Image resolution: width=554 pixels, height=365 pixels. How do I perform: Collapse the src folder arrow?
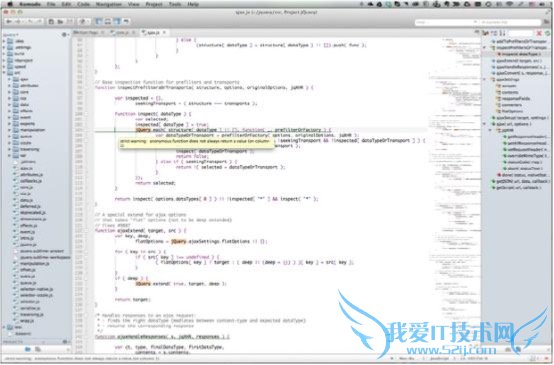tap(4, 73)
